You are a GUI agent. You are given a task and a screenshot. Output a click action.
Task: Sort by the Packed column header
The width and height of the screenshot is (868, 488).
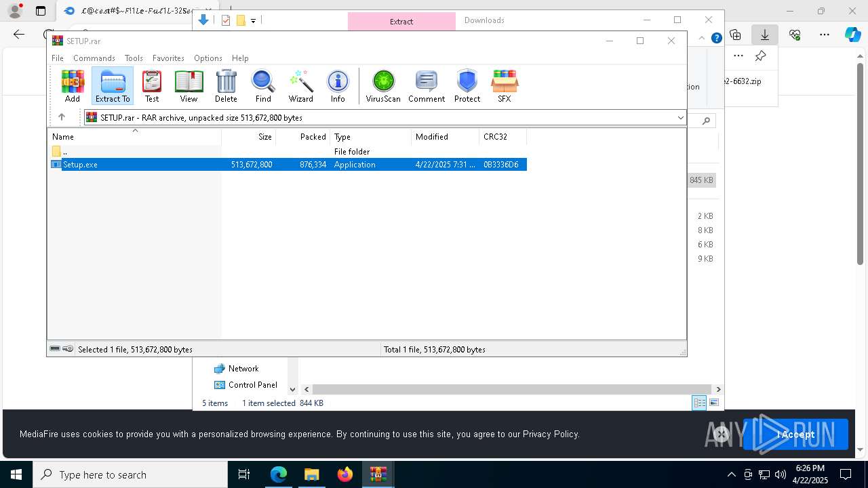(x=303, y=136)
